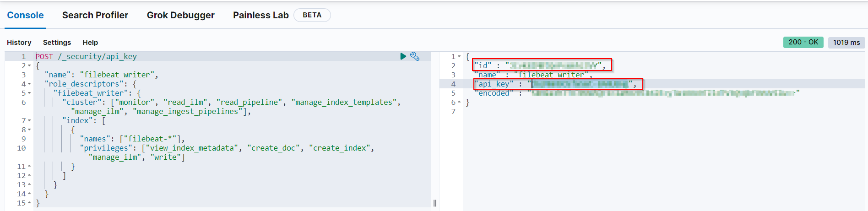Screen dimensions: 868x211
Task: Collapse role_descriptors fold arrow on line 4
Action: pos(29,84)
